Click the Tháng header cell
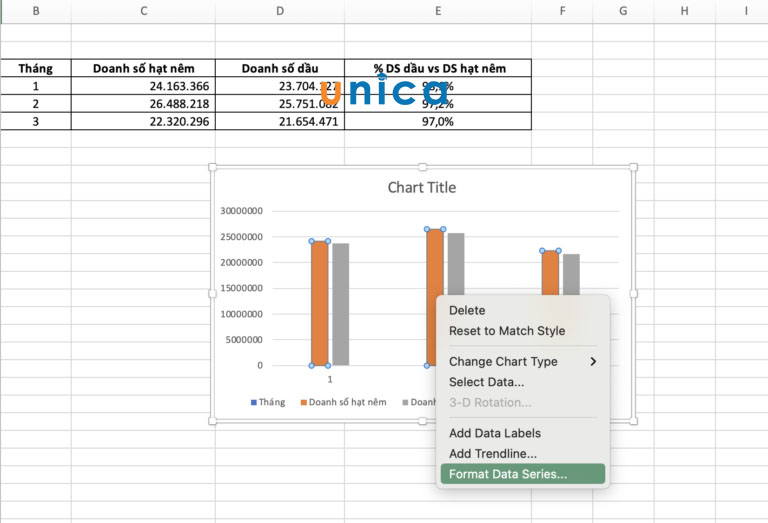The height and width of the screenshot is (523, 768). pyautogui.click(x=36, y=68)
